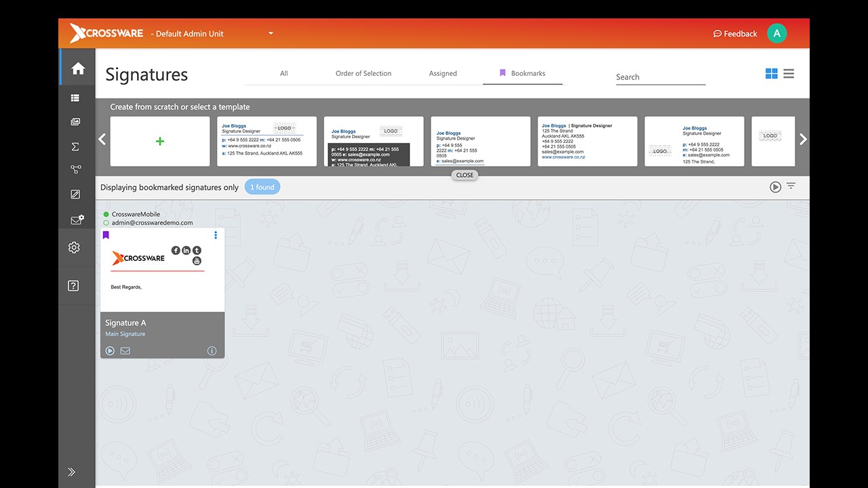Screen dimensions: 868x488
Task: Click the preview play icon in the filter bar
Action: [x=775, y=187]
